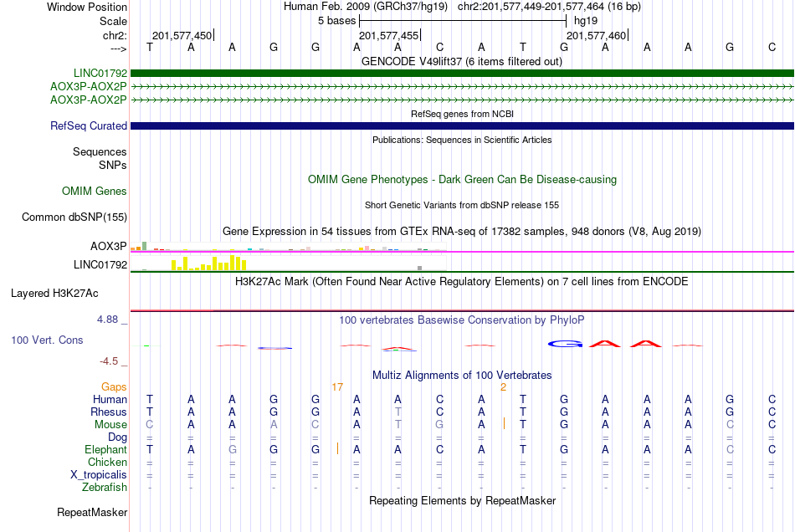
Task: Click the Gaps row label
Action: click(114, 386)
